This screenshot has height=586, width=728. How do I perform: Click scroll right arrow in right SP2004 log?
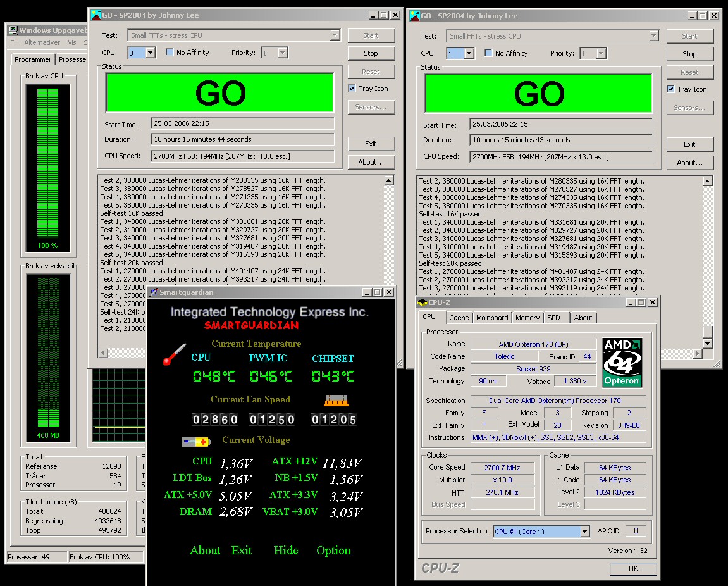pyautogui.click(x=698, y=354)
